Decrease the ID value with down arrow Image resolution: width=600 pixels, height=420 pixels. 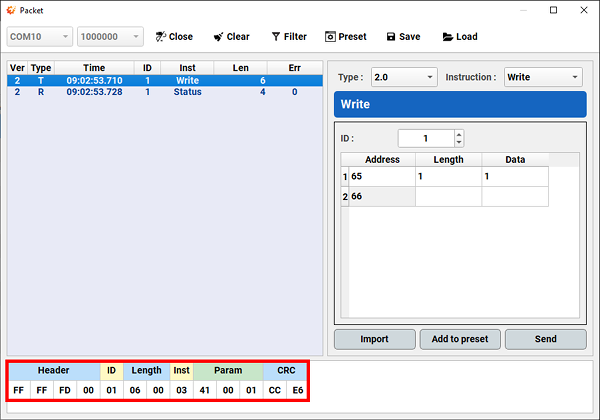tap(458, 143)
